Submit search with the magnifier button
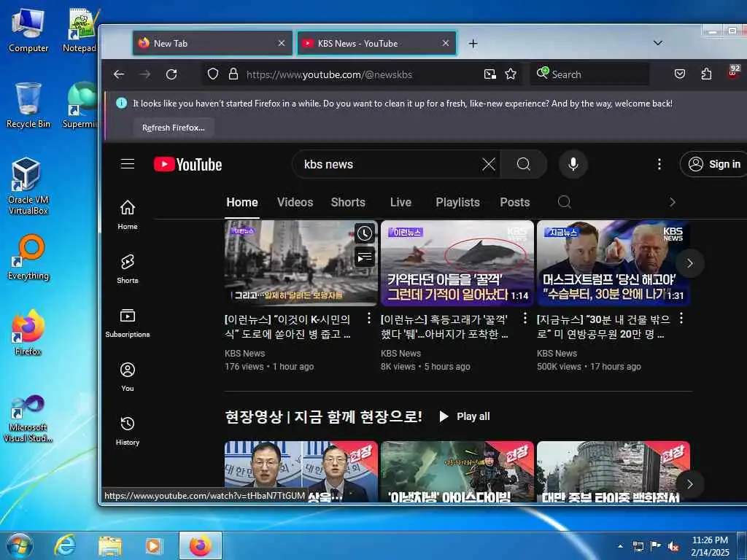 point(524,164)
